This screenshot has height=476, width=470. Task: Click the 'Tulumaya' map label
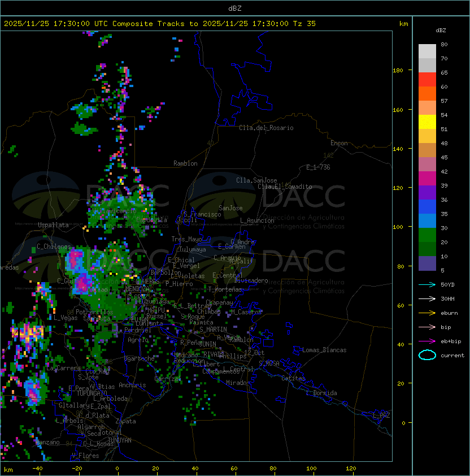[193, 249]
